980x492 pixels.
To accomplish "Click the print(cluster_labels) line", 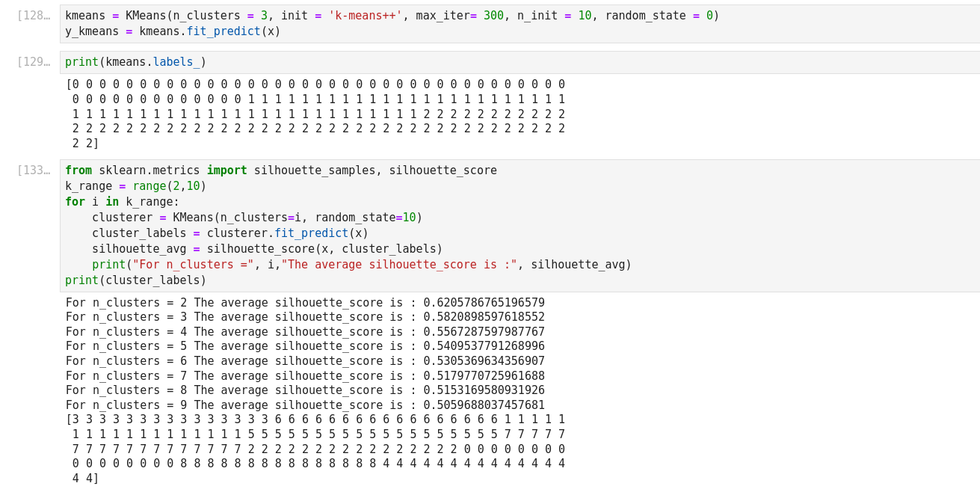I will tap(135, 280).
